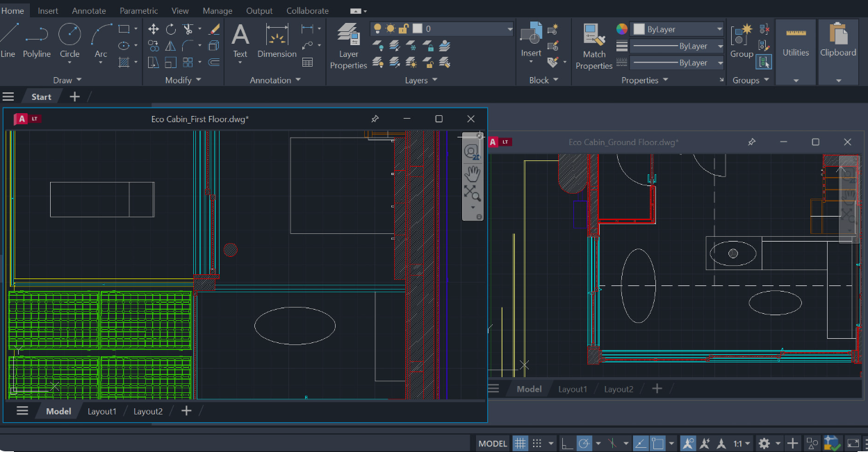Choose the Mirror tool
868x452 pixels.
(171, 46)
